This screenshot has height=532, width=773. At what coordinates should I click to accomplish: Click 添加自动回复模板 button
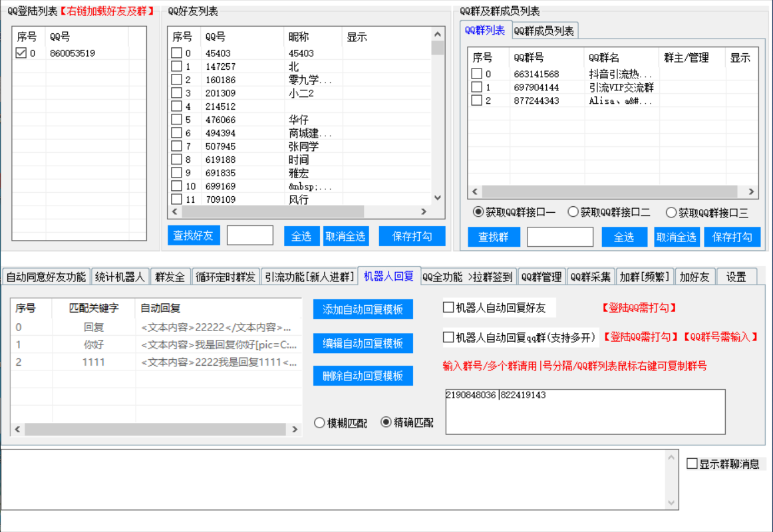363,309
